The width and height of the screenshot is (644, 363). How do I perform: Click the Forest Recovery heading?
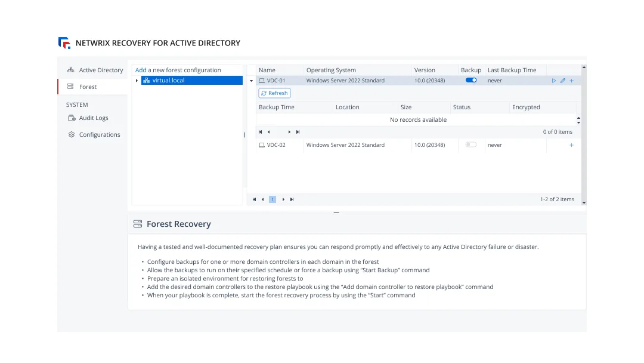tap(179, 224)
